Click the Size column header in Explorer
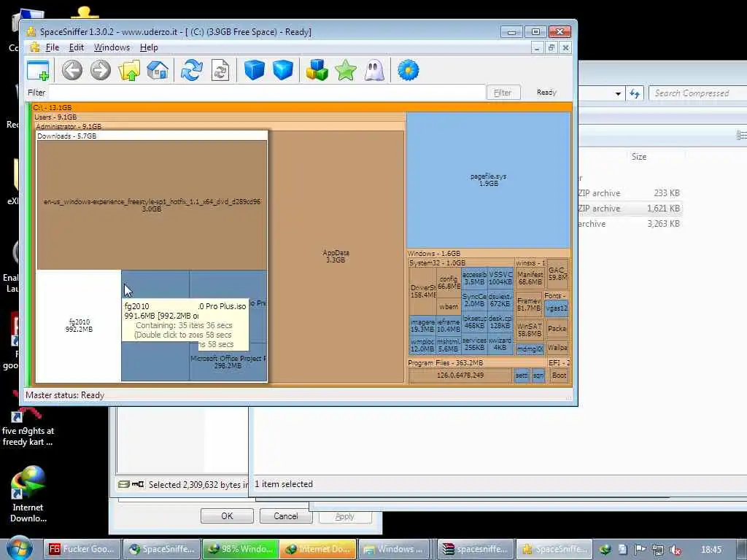This screenshot has height=560, width=747. pos(639,156)
